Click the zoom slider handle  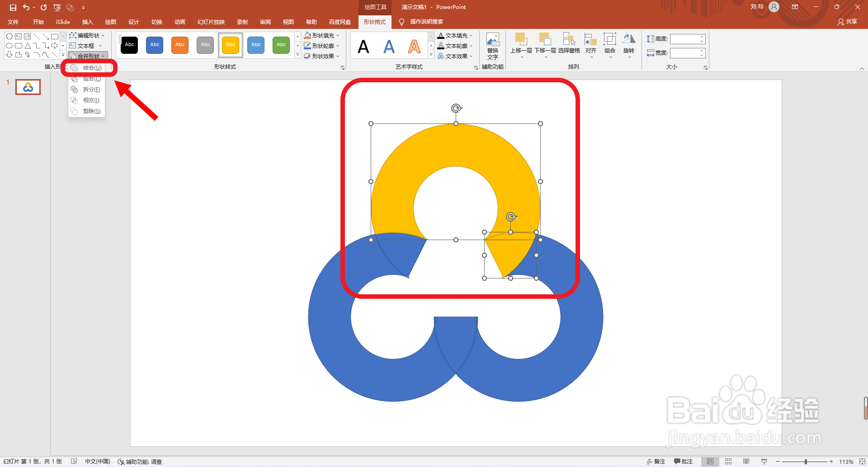coord(806,462)
